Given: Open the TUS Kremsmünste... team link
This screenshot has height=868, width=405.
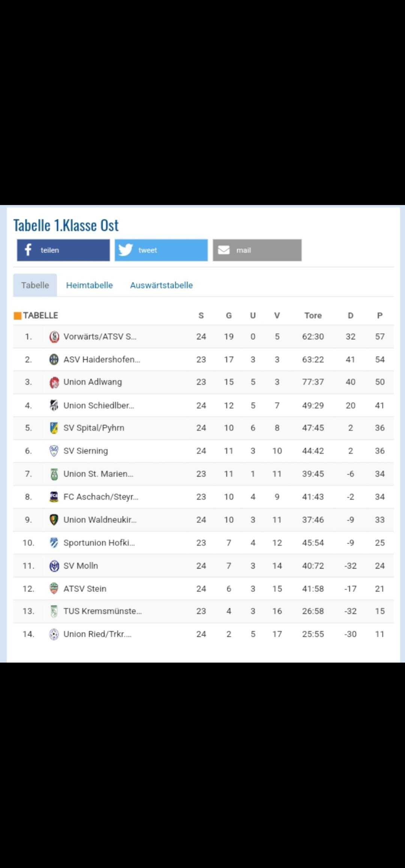Looking at the screenshot, I should coord(102,611).
